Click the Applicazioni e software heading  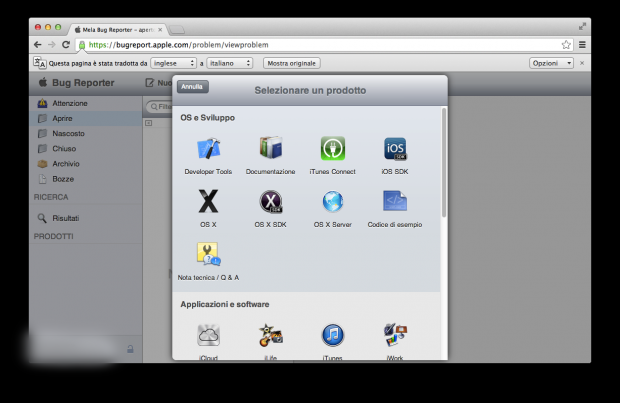pos(225,304)
